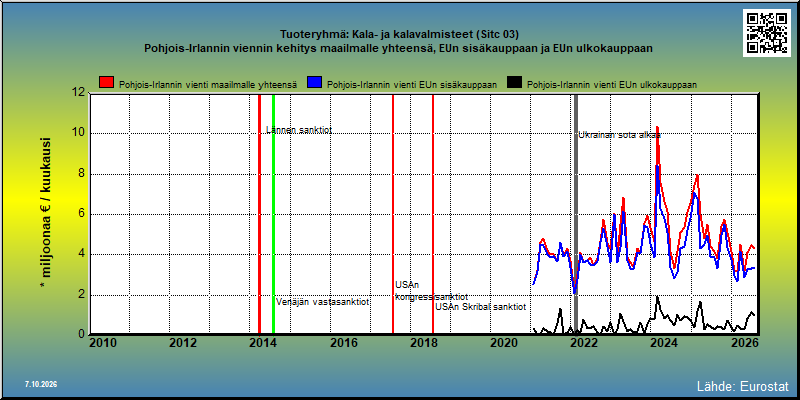Click the 'USAn kongress sanktiot' annotation
The height and width of the screenshot is (400, 800).
pos(431,291)
